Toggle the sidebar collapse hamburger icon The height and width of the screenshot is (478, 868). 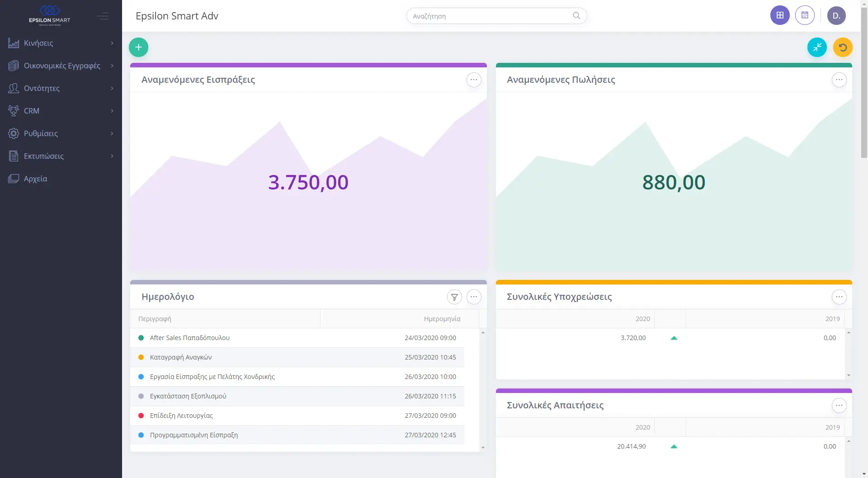pos(103,16)
